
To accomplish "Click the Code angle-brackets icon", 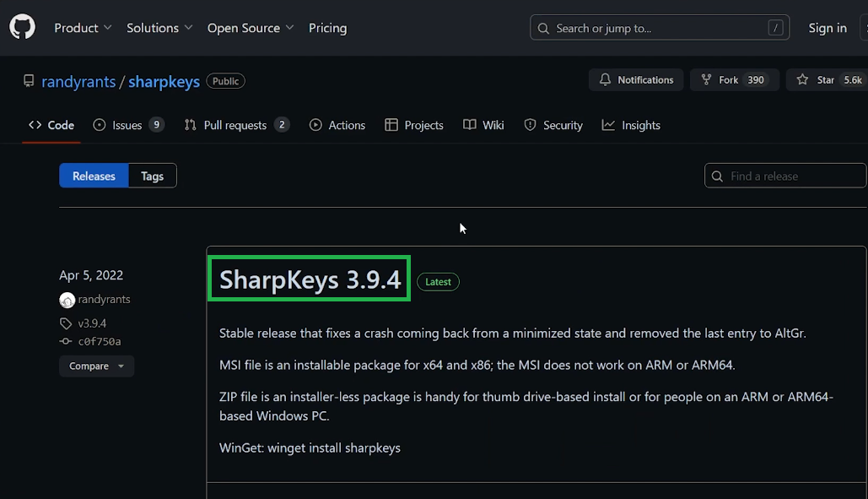I will [35, 125].
